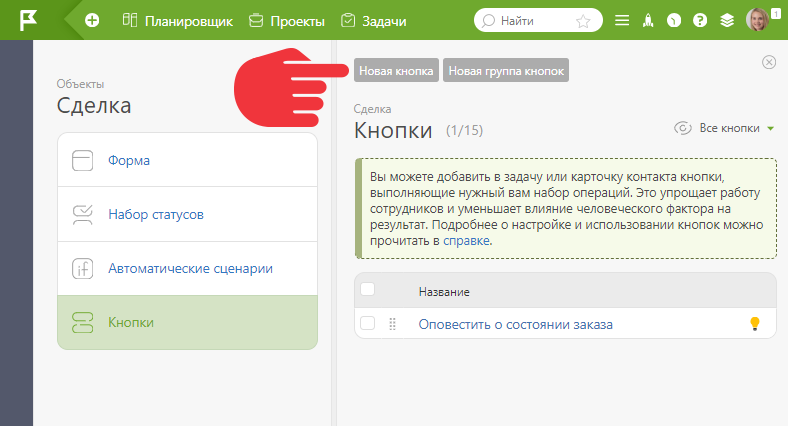Open the справка help link
This screenshot has width=788, height=426.
(x=466, y=241)
